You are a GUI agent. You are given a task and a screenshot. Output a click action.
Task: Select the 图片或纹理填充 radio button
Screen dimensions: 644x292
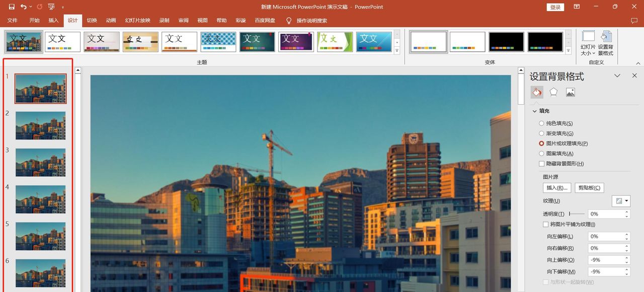coord(541,143)
